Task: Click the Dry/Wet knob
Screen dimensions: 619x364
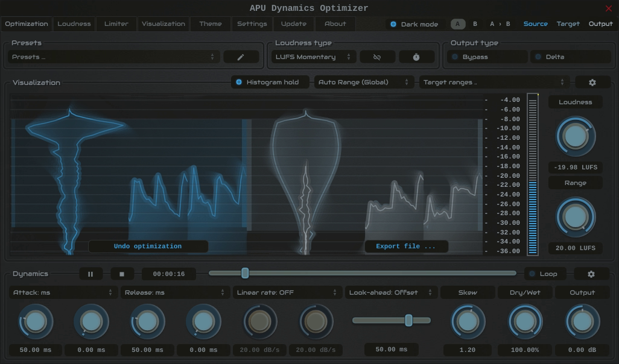Action: click(525, 322)
